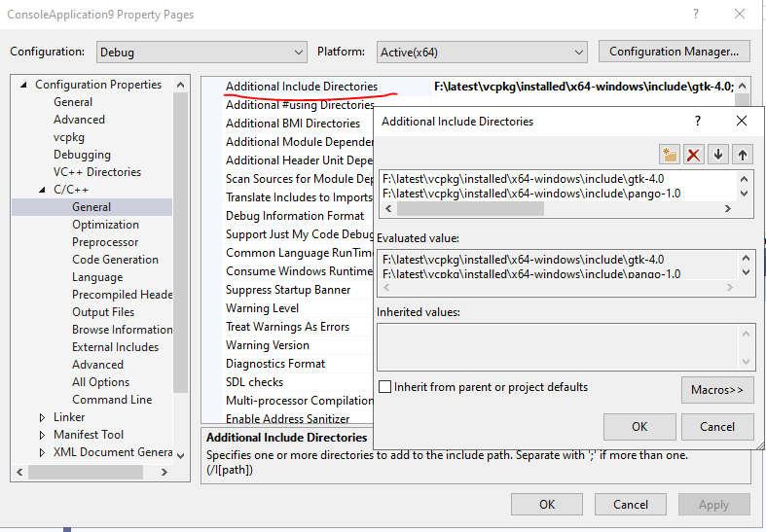This screenshot has height=532, width=766.
Task: Click the Additional Include Directories value field
Action: tap(583, 87)
